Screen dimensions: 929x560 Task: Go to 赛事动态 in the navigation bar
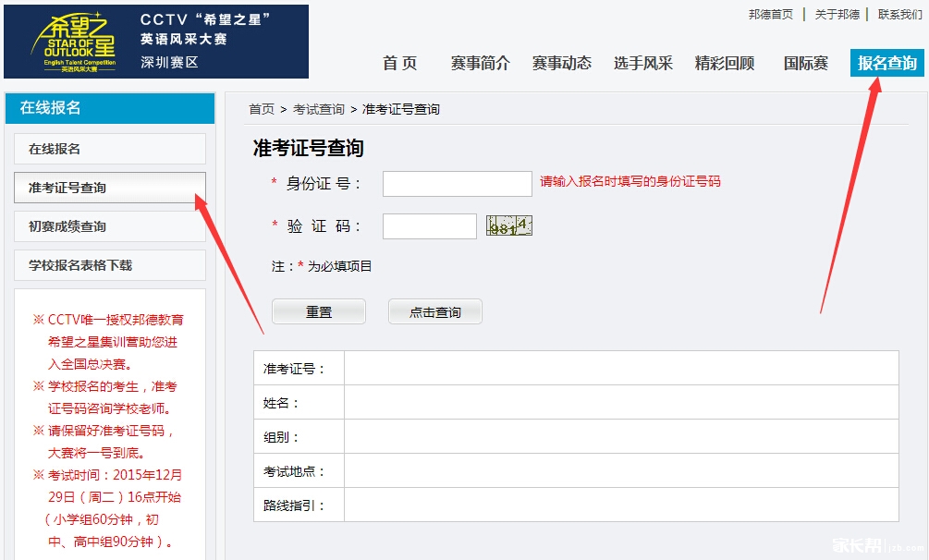[561, 63]
